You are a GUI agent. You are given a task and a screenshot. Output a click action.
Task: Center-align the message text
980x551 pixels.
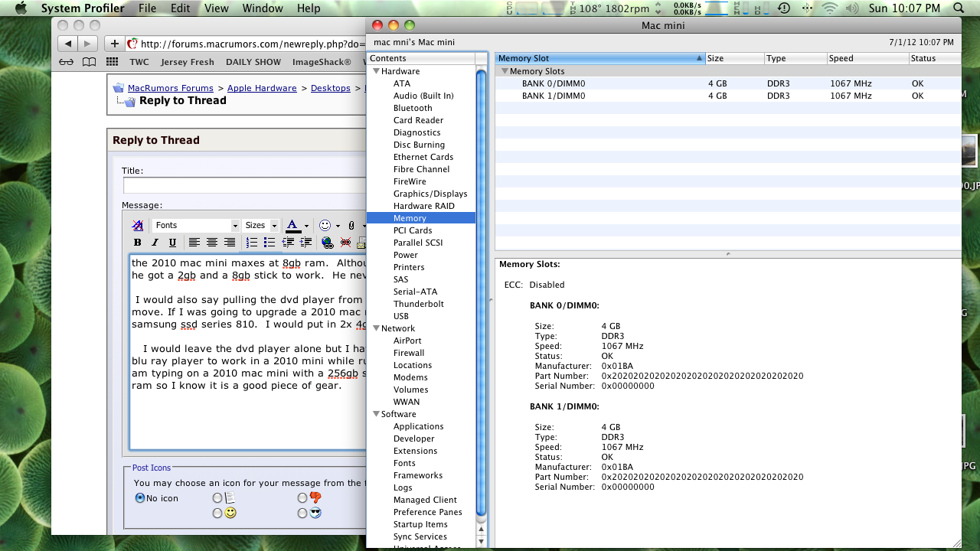tap(212, 243)
